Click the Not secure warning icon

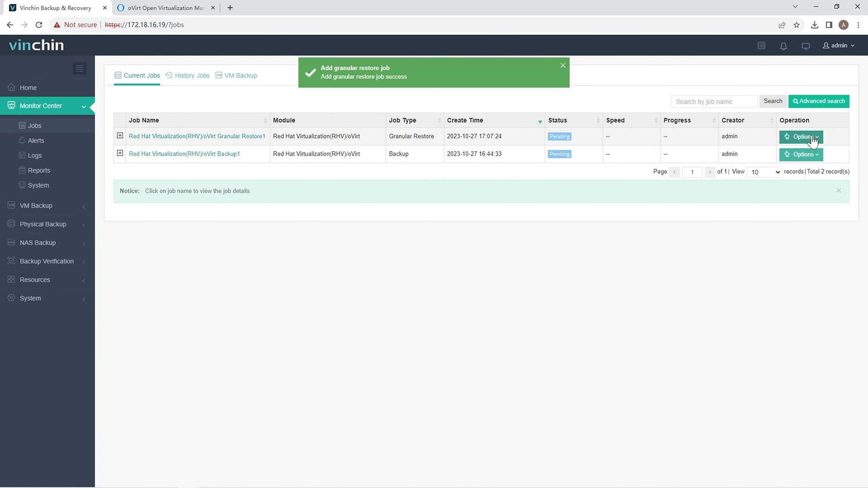point(57,25)
